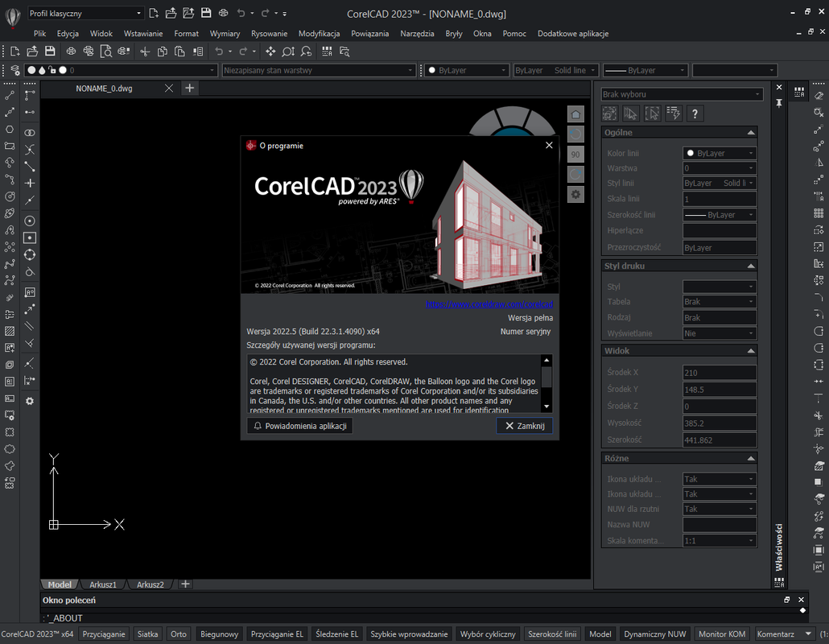The width and height of the screenshot is (829, 644).
Task: Open Komentarz annotation menu in status bar
Action: click(784, 634)
